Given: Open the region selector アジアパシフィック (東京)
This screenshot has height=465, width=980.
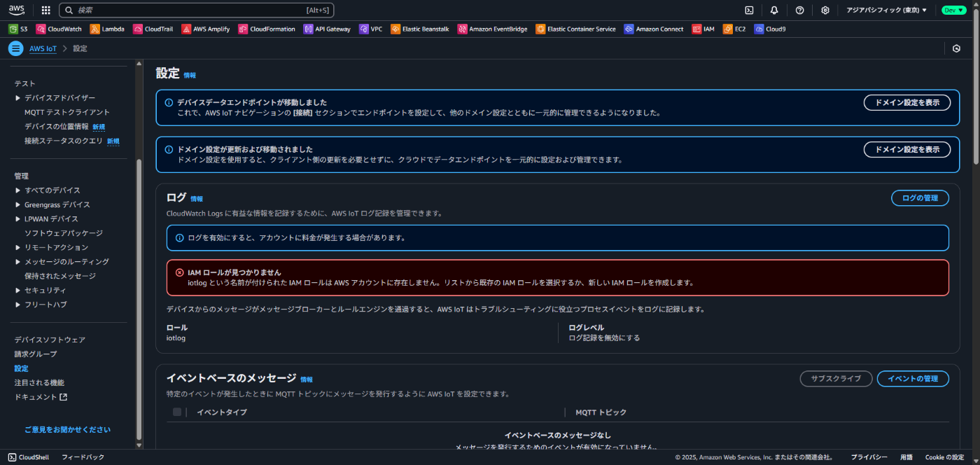Looking at the screenshot, I should [886, 10].
